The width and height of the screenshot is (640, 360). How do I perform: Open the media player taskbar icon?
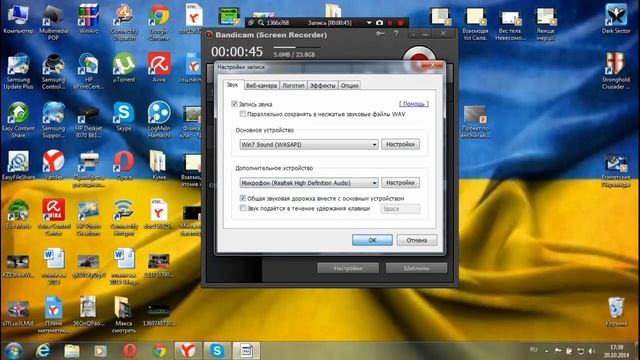100,351
